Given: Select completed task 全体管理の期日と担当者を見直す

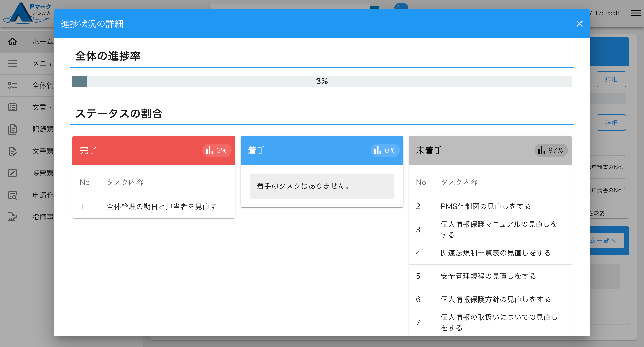Looking at the screenshot, I should point(161,207).
